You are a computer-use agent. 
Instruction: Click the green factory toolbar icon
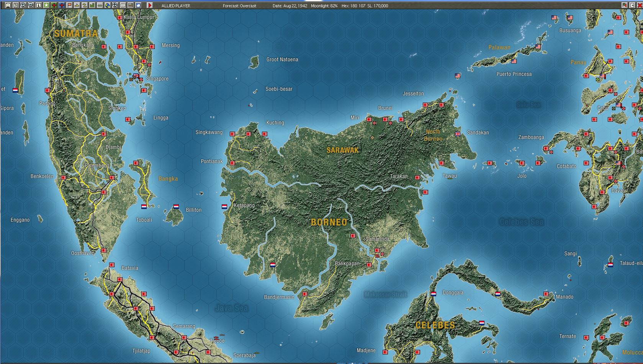[x=92, y=5]
